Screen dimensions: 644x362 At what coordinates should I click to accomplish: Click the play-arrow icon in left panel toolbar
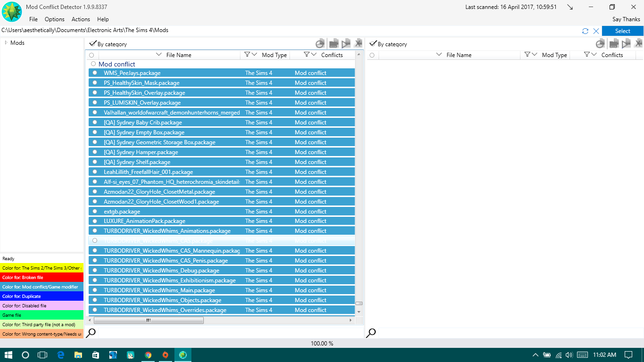click(346, 43)
